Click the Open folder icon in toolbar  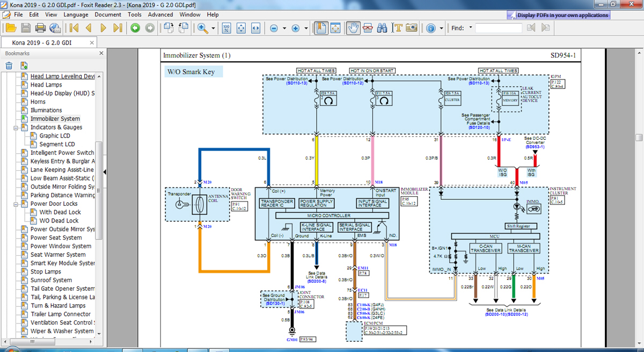point(10,28)
